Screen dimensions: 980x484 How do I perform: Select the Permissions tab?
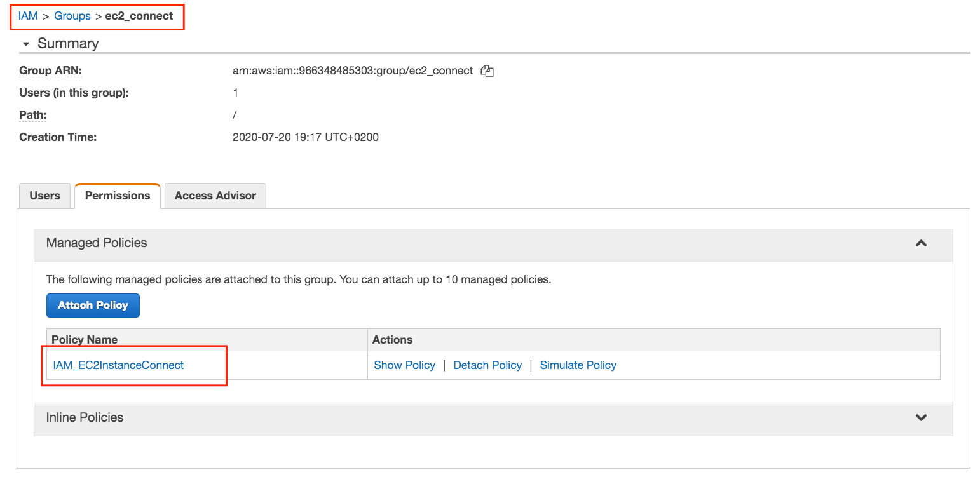118,196
